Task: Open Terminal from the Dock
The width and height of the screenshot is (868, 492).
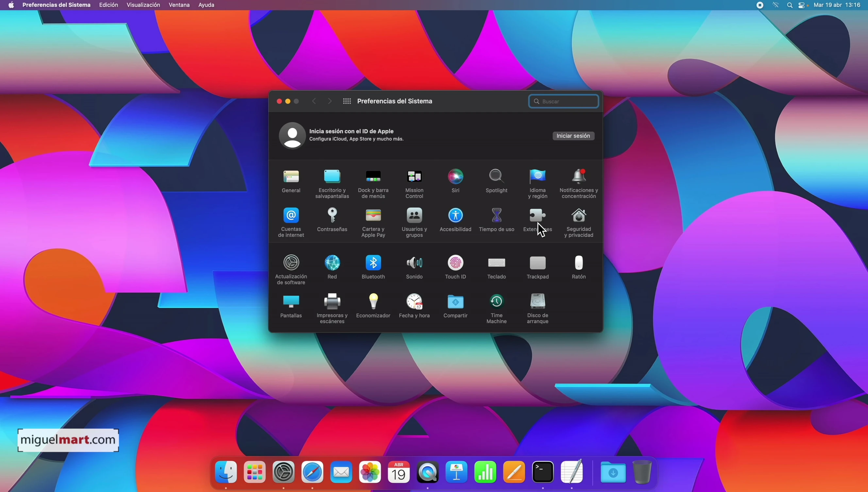Action: (543, 472)
